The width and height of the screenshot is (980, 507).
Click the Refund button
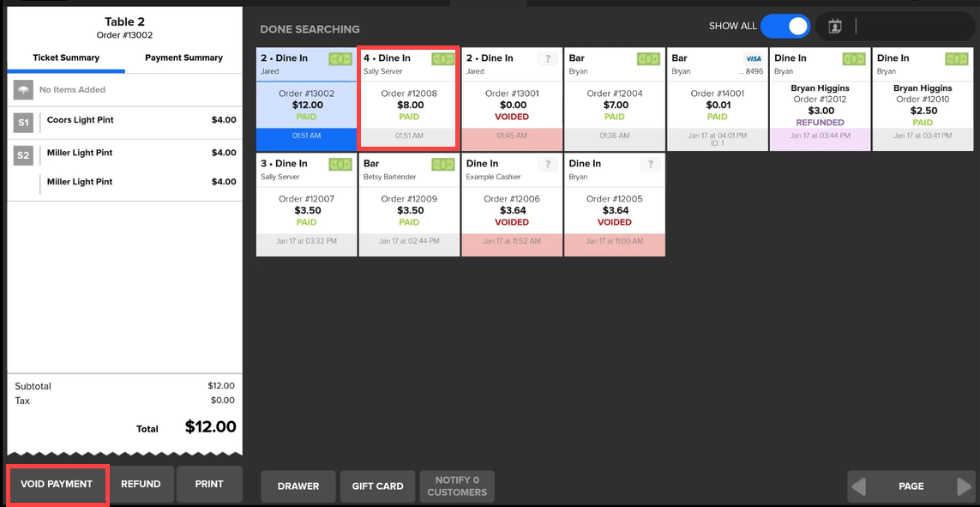(141, 485)
